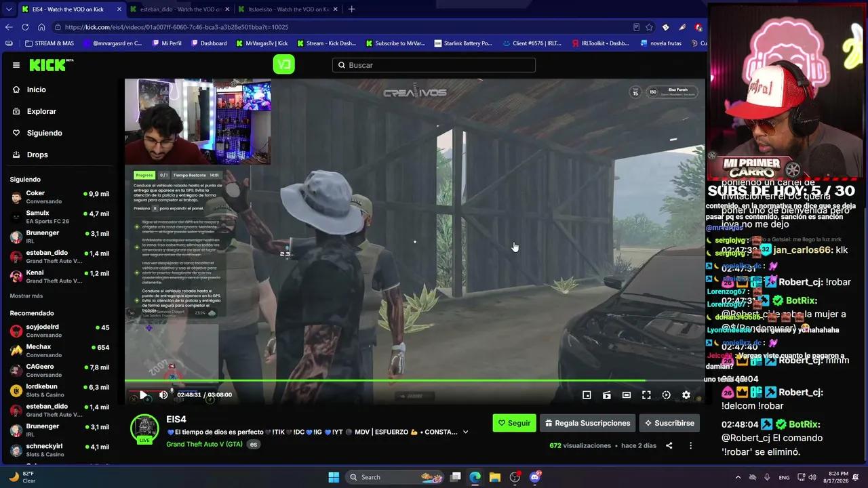Viewport: 868px width, 488px height.
Task: Follow EIS4 with the Seguir button
Action: tap(514, 423)
